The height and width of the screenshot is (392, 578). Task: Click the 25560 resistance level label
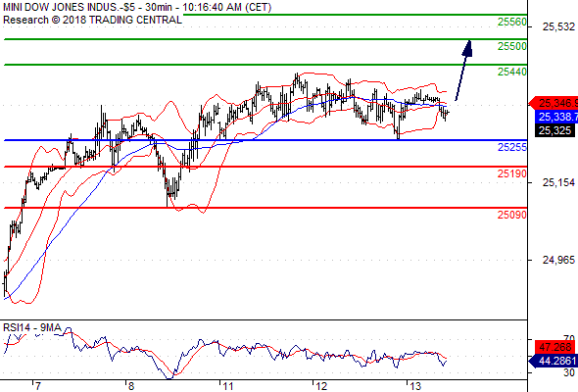coord(512,23)
